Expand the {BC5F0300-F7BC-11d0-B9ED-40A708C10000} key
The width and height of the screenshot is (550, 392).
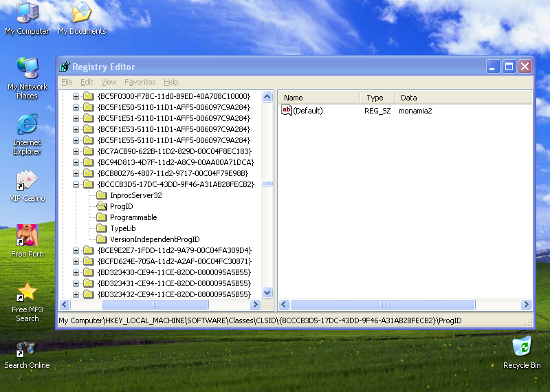tap(76, 96)
